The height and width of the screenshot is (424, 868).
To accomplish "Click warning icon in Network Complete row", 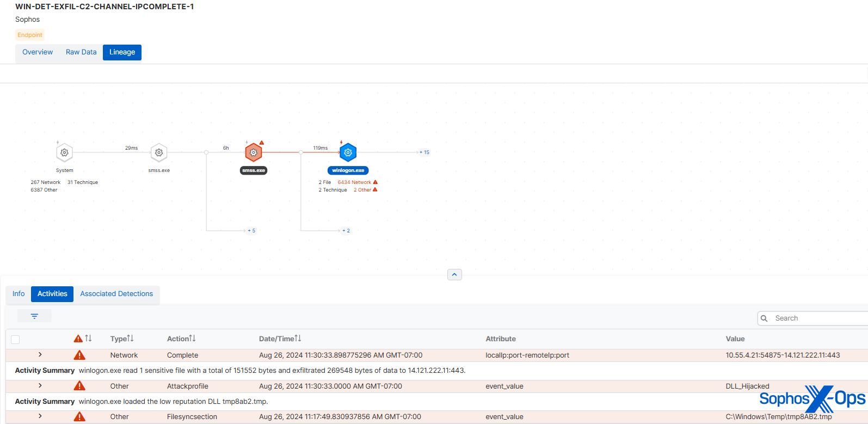I will [x=79, y=355].
